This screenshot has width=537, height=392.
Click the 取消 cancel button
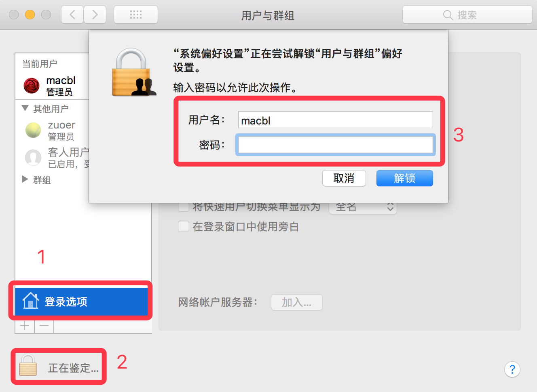[x=344, y=178]
